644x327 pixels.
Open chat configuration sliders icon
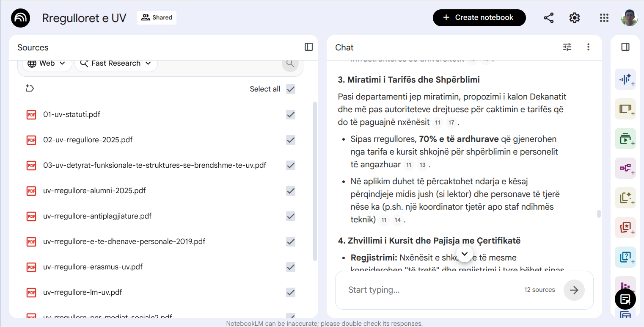click(x=567, y=47)
